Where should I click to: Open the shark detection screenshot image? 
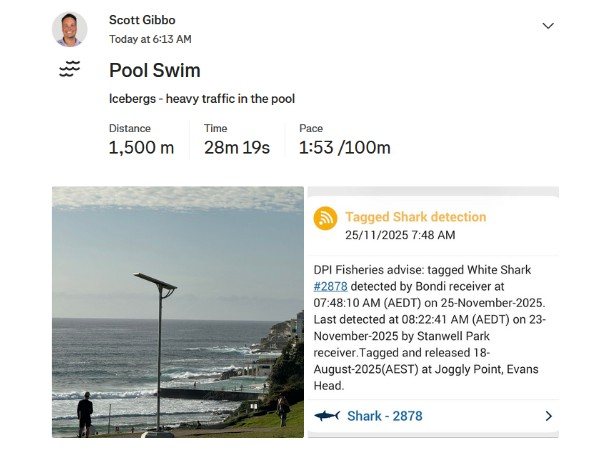pos(433,311)
